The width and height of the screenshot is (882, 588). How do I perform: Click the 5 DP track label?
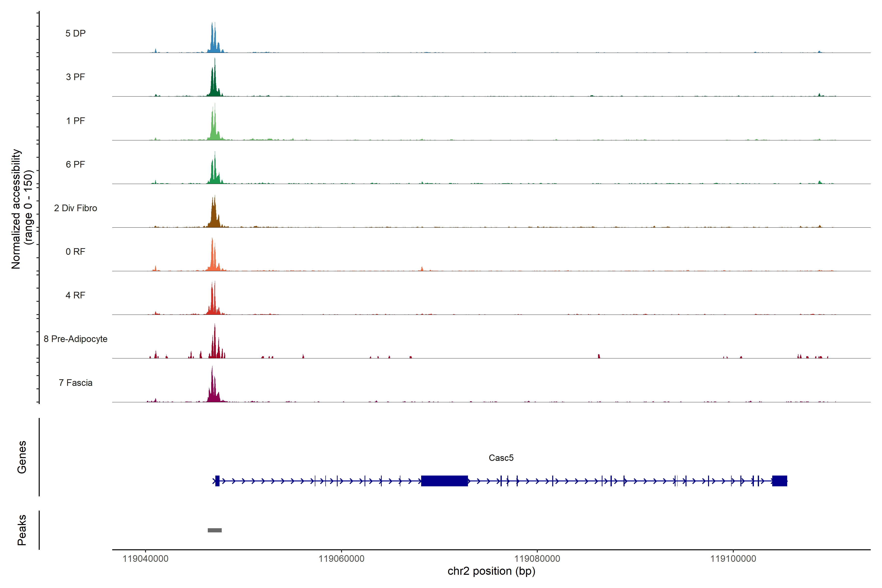[x=75, y=33]
